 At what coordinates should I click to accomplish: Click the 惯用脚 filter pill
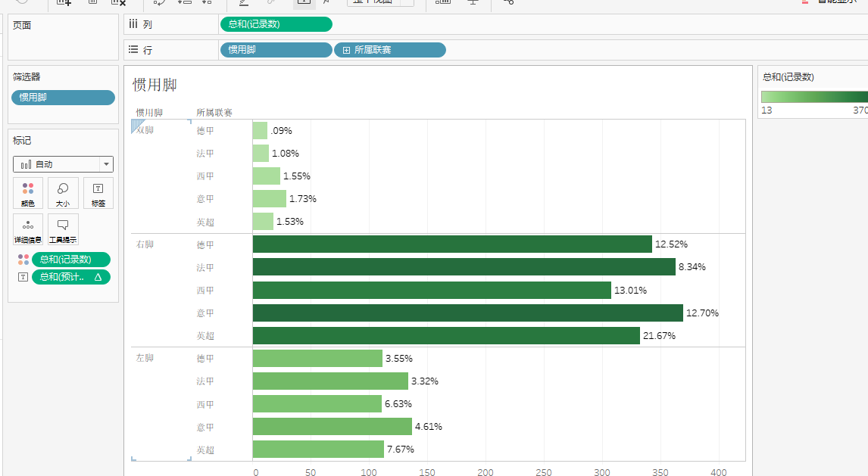point(63,98)
